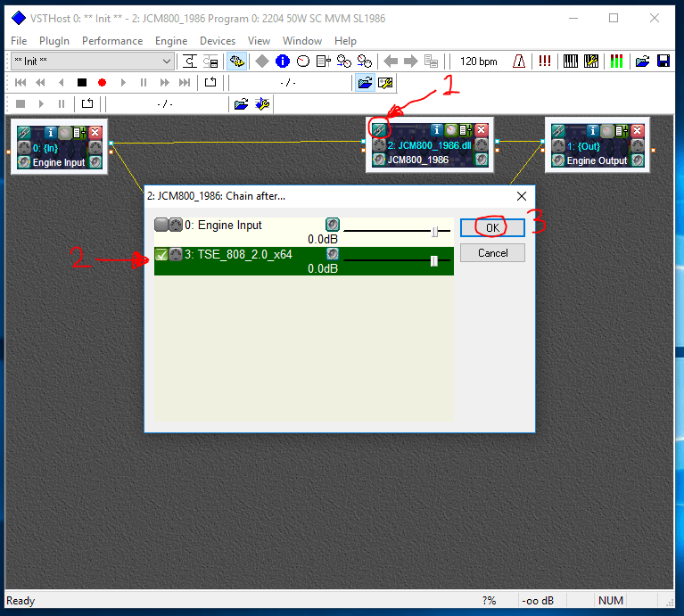Image resolution: width=684 pixels, height=616 pixels.
Task: Click the blue floppy disk save icon
Action: click(x=663, y=61)
